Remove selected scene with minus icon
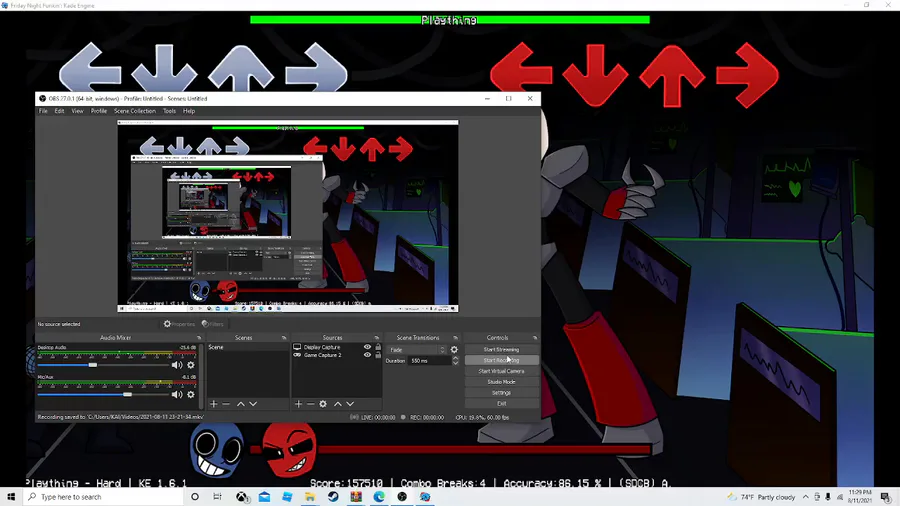 (x=226, y=404)
